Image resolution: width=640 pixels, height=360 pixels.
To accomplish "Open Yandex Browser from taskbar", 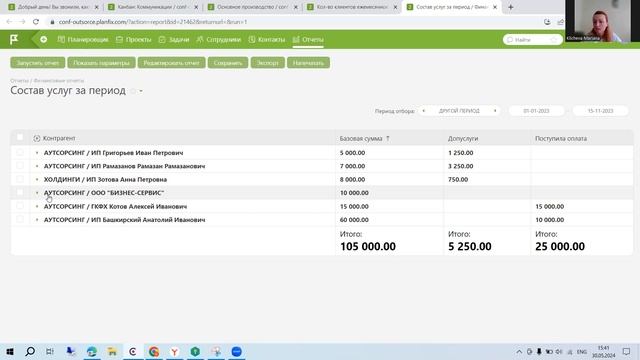I will tap(174, 351).
